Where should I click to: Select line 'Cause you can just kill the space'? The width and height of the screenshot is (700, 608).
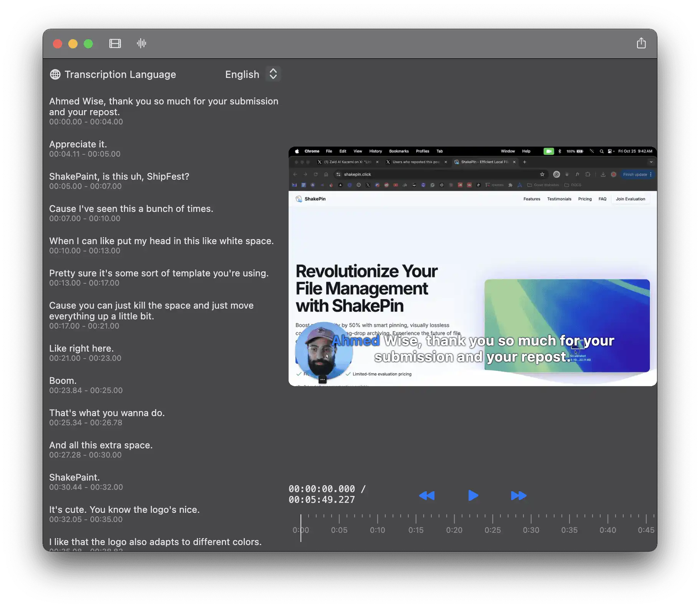[x=151, y=311]
